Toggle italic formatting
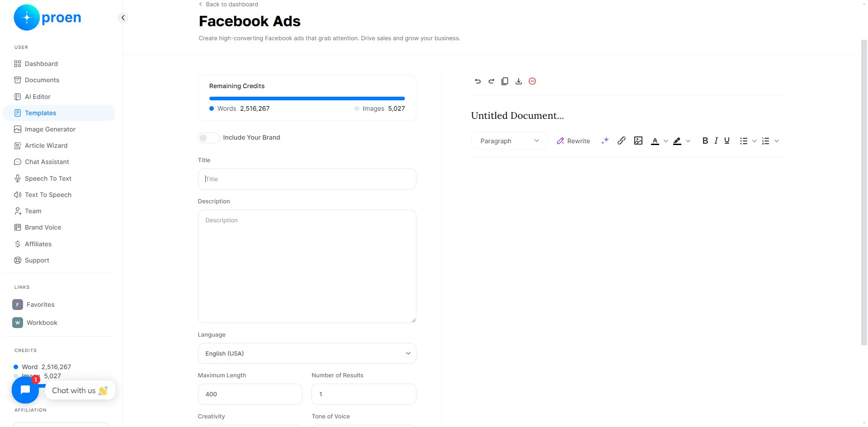 click(x=716, y=141)
